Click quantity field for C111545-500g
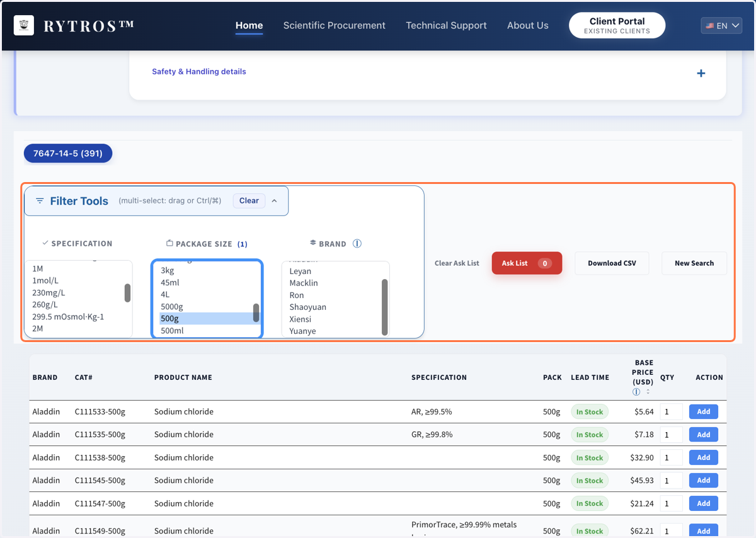The image size is (756, 538). click(672, 480)
